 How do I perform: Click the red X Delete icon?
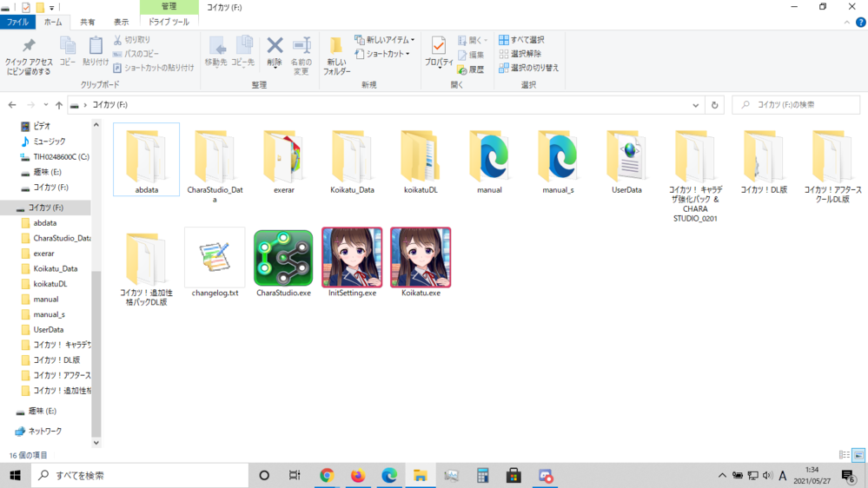[275, 45]
